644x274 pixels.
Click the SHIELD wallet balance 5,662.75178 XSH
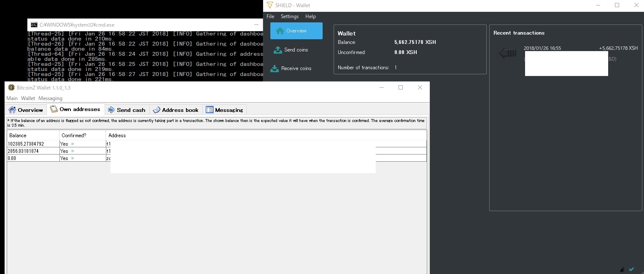pyautogui.click(x=415, y=42)
